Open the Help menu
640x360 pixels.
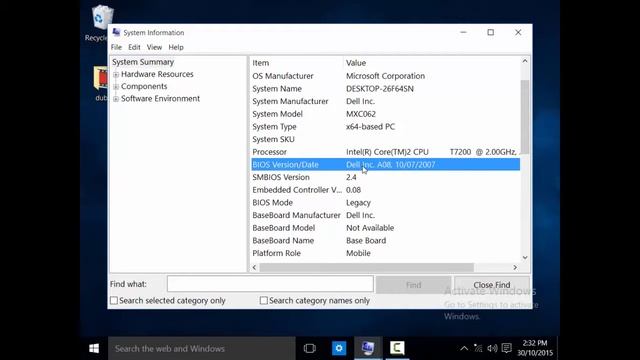pyautogui.click(x=176, y=47)
